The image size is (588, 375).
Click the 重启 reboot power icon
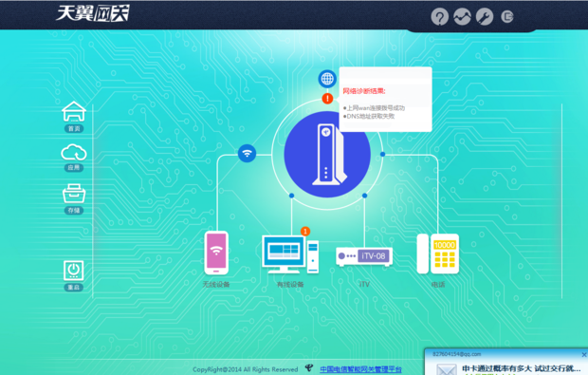click(74, 276)
